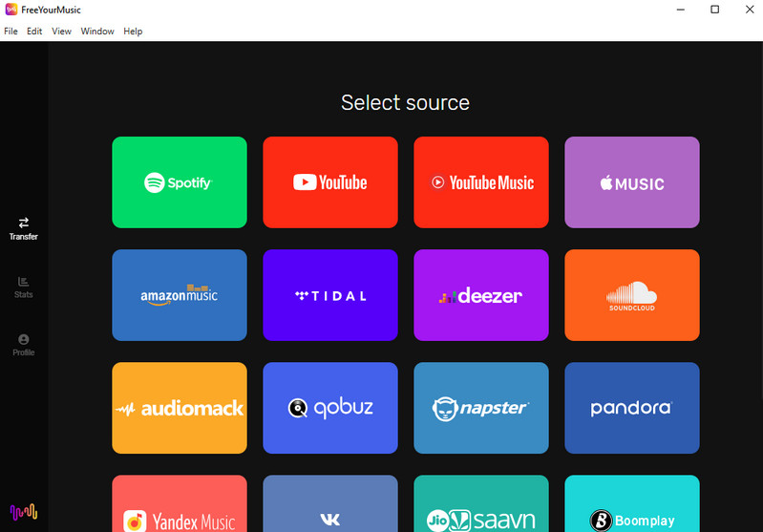
Task: Open the Edit menu
Action: pos(34,32)
